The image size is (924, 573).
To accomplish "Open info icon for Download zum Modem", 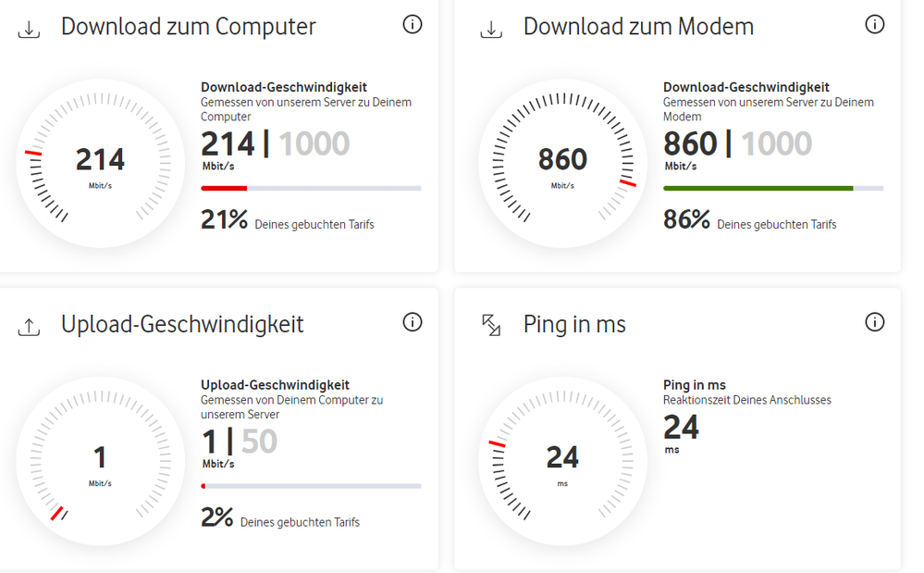I will (x=874, y=25).
